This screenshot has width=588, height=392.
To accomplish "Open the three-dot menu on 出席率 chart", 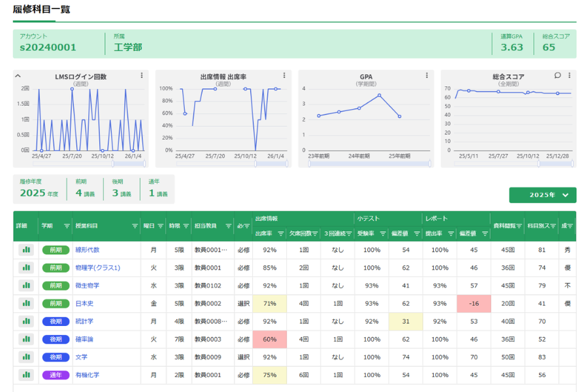I will [284, 76].
